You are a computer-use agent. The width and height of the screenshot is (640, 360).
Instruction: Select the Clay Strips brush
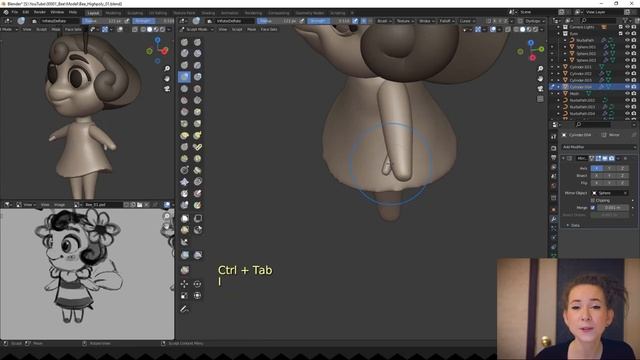pos(198,53)
